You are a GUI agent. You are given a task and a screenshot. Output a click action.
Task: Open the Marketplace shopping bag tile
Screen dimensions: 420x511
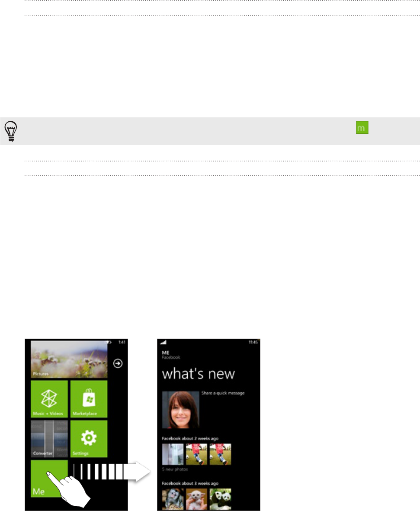coord(89,399)
